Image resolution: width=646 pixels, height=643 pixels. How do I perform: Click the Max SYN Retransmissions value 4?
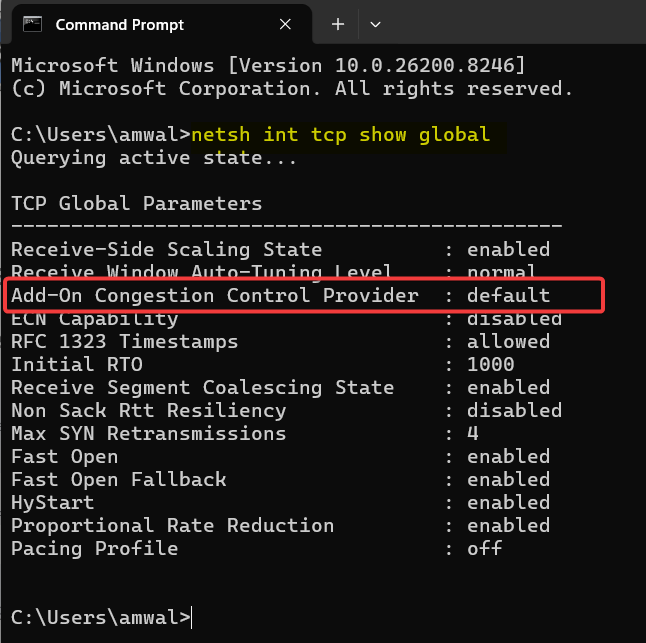point(473,434)
